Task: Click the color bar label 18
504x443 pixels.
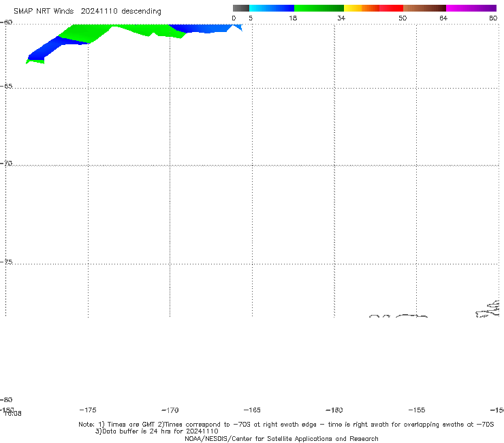Action: pos(293,18)
